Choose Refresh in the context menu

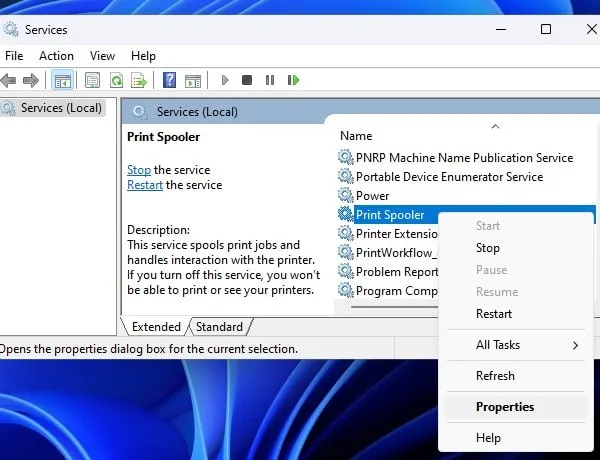coord(515,376)
